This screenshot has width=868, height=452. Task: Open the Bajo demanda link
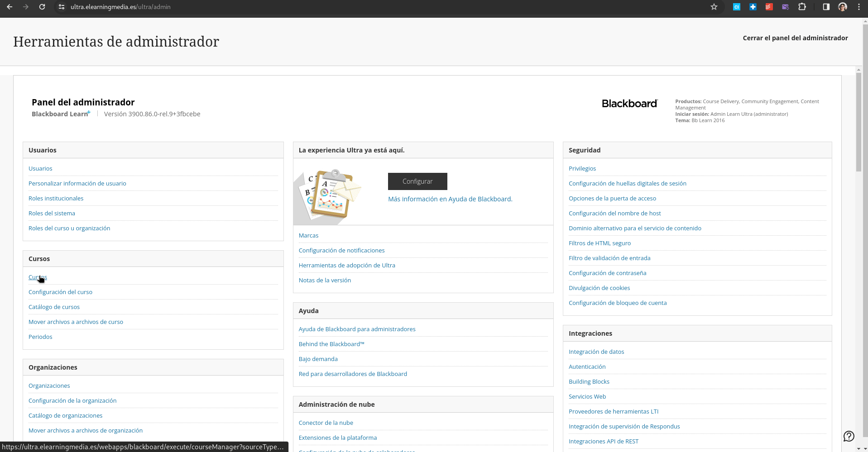(318, 359)
